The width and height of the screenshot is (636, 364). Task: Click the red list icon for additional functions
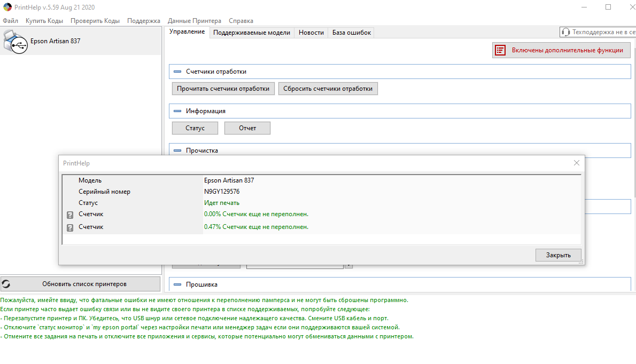pyautogui.click(x=500, y=50)
